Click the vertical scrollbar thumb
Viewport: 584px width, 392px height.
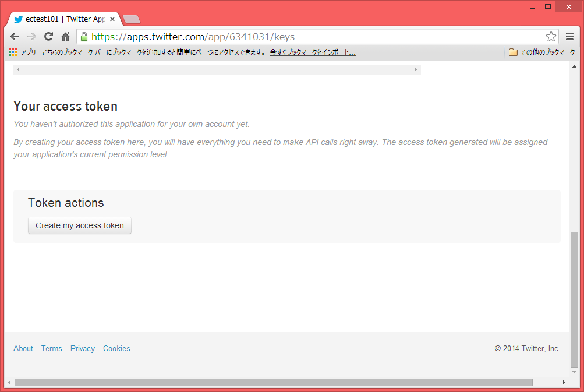pyautogui.click(x=574, y=299)
